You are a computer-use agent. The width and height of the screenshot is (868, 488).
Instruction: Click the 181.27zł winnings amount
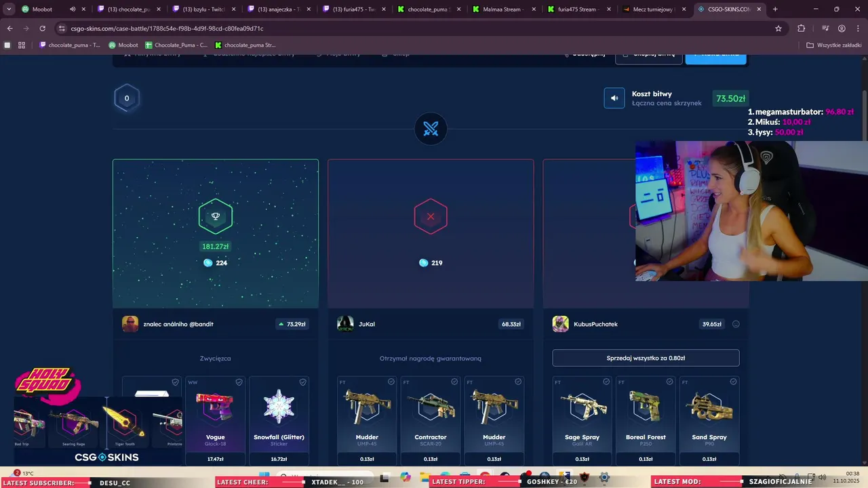point(216,247)
